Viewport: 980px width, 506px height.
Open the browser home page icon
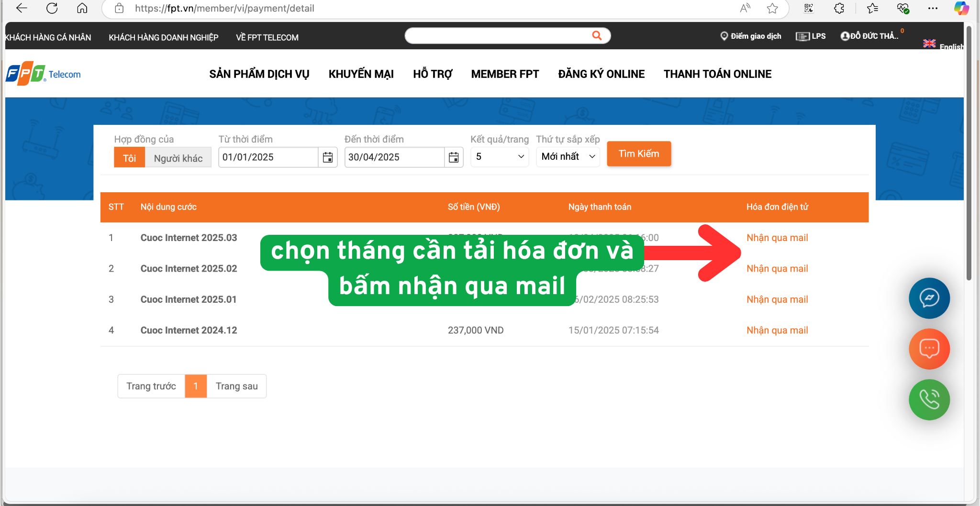[x=82, y=8]
